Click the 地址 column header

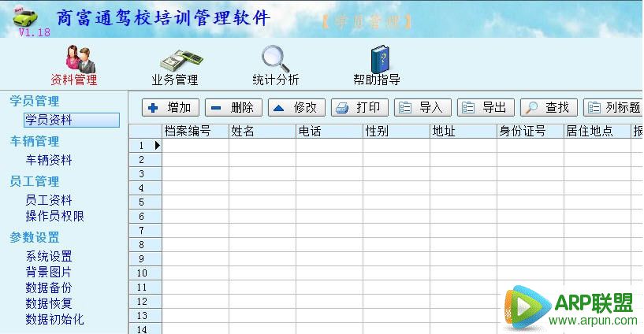point(463,132)
